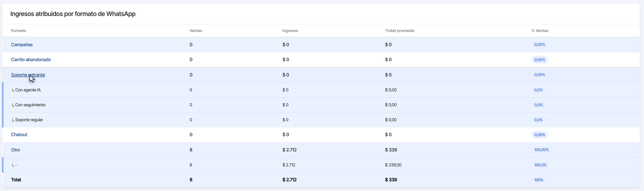Click the Ticket promedio column header
This screenshot has width=644, height=191.
400,30
